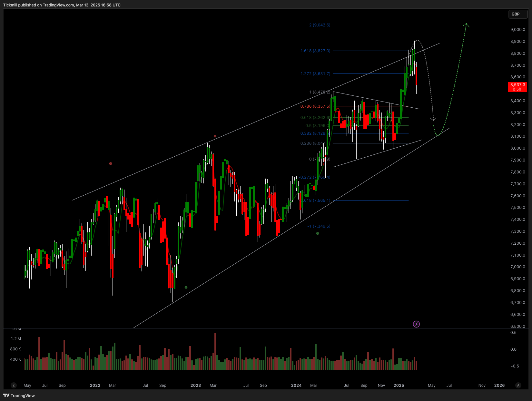Click the 8,900.0 price axis label
Screen dimensions: 532x401
click(x=517, y=42)
